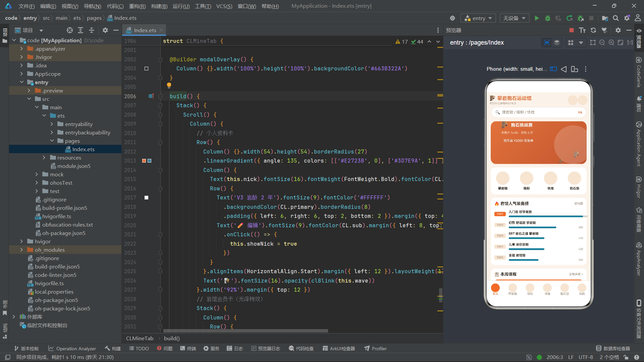Click the locate target crosshair icon in toolbar
This screenshot has height=362, width=644.
[x=452, y=18]
